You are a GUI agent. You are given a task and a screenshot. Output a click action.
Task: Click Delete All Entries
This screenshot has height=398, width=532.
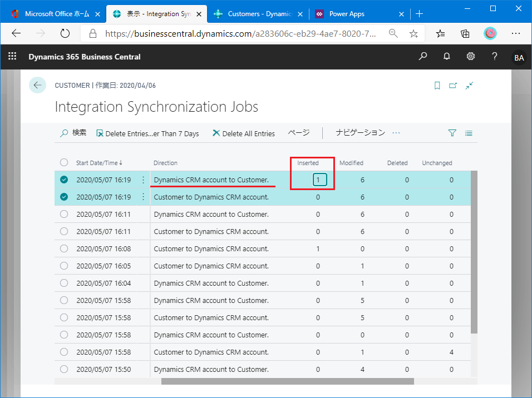tap(244, 133)
